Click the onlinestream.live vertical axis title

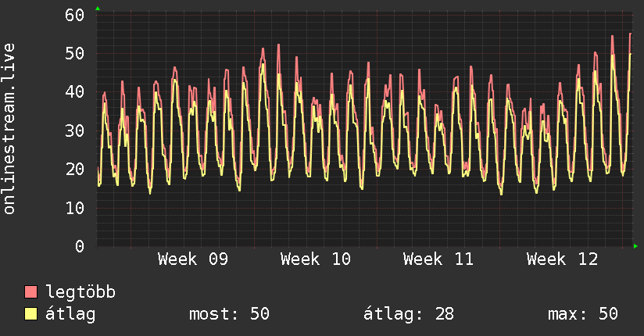pos(9,129)
